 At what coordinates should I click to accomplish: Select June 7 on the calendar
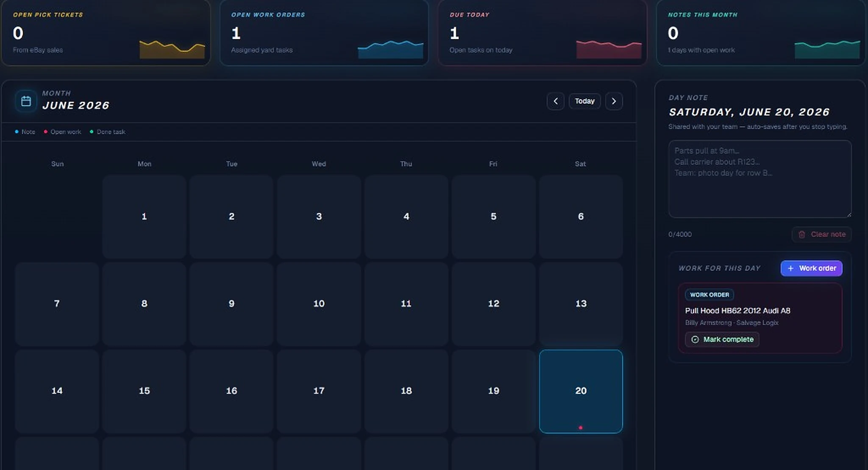coord(57,304)
